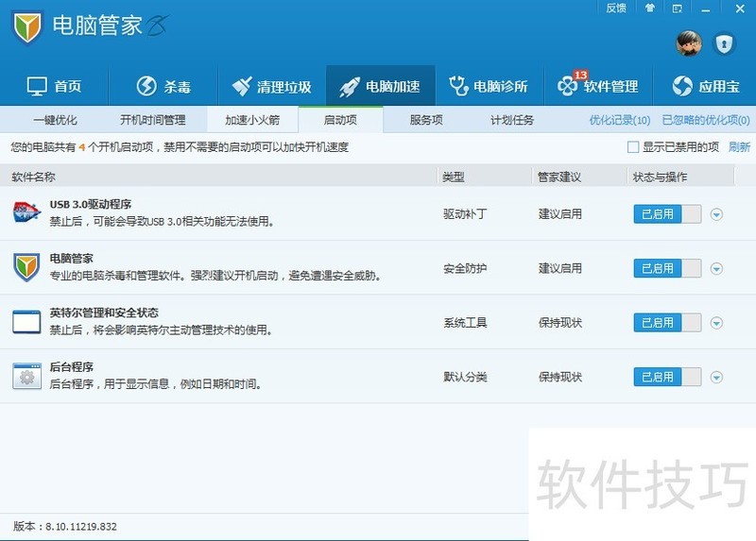Open the 清理垃圾 cleanup section
The image size is (756, 541).
271,87
